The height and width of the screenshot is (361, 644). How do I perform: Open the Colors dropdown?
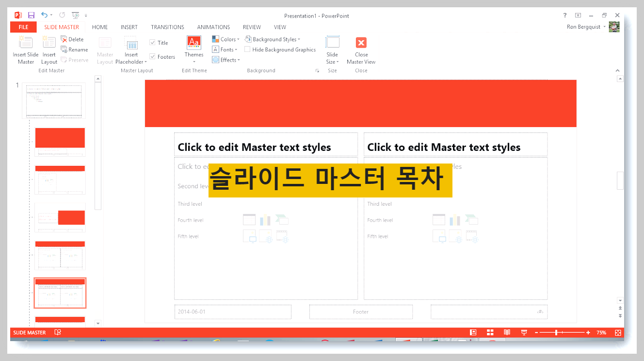coord(225,39)
